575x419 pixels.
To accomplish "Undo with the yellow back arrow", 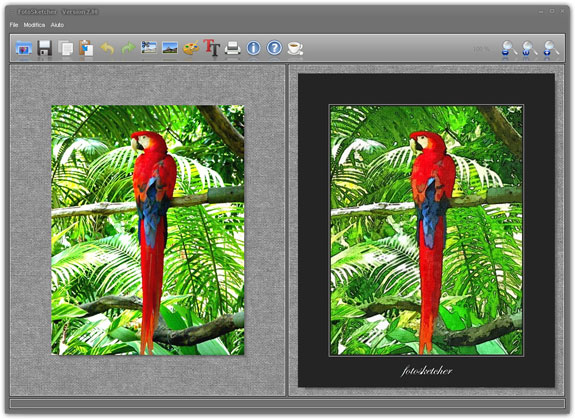I will click(x=107, y=48).
